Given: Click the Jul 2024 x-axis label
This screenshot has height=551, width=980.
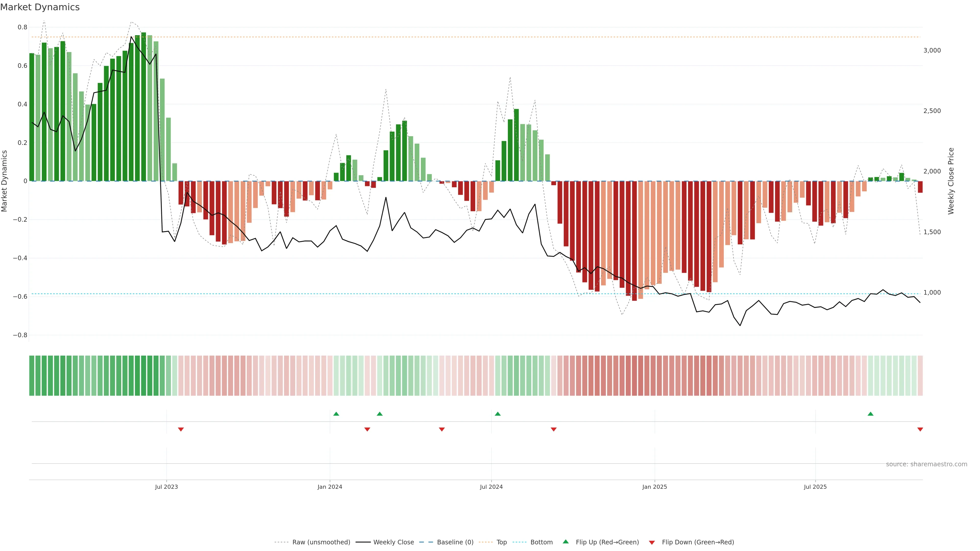Looking at the screenshot, I should pos(491,487).
